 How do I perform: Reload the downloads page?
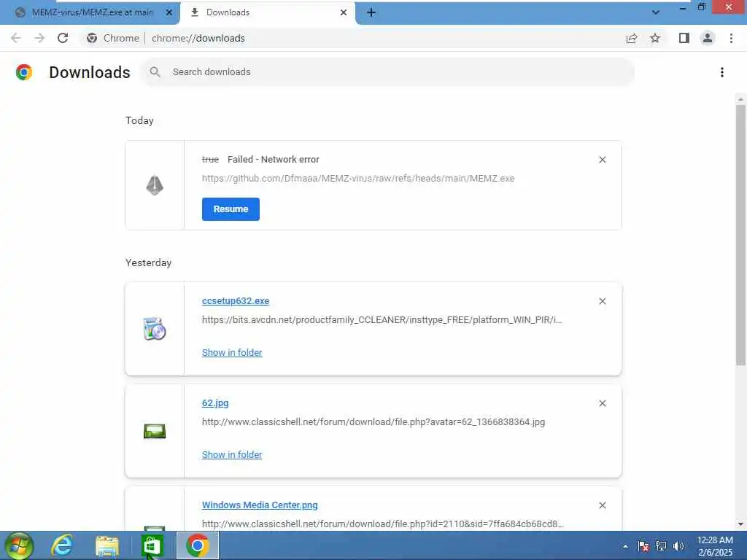click(63, 38)
